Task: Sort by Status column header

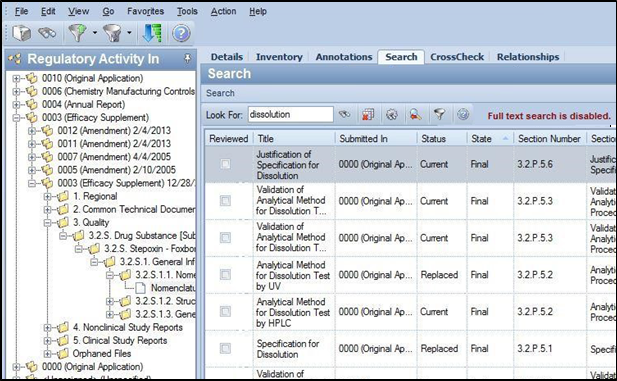Action: 442,139
